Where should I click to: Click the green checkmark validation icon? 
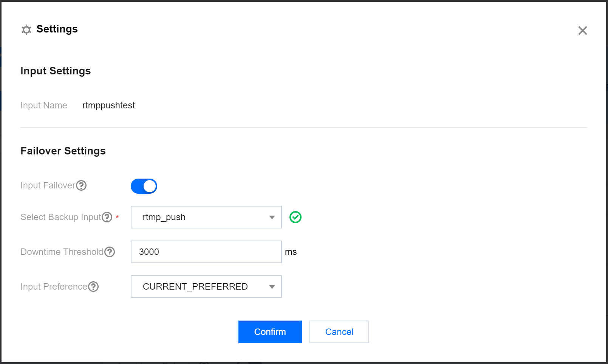click(x=295, y=217)
